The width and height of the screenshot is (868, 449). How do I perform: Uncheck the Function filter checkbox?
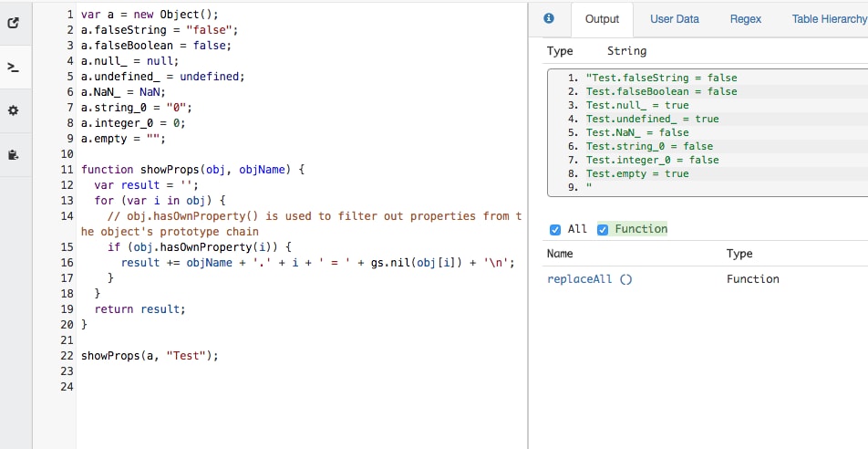(603, 229)
